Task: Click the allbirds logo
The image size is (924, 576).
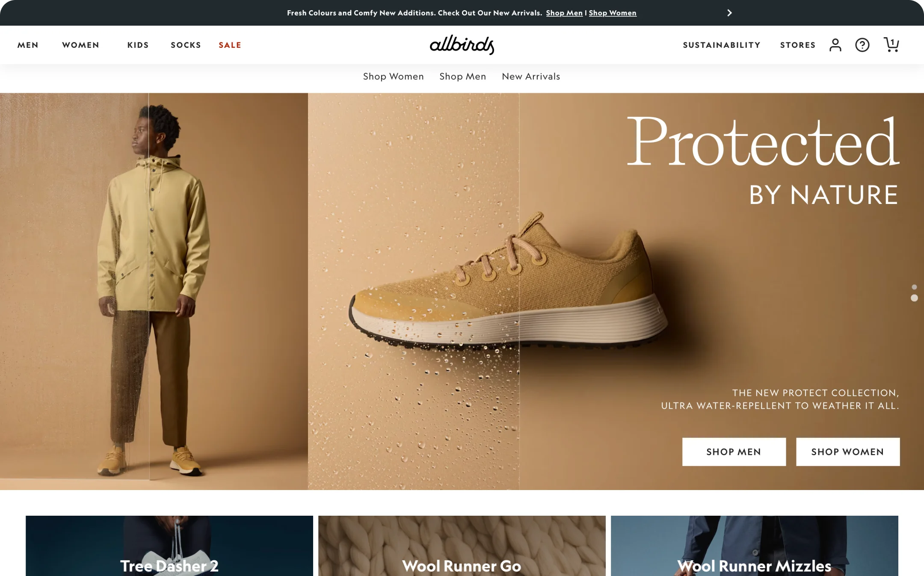Action: 462,44
